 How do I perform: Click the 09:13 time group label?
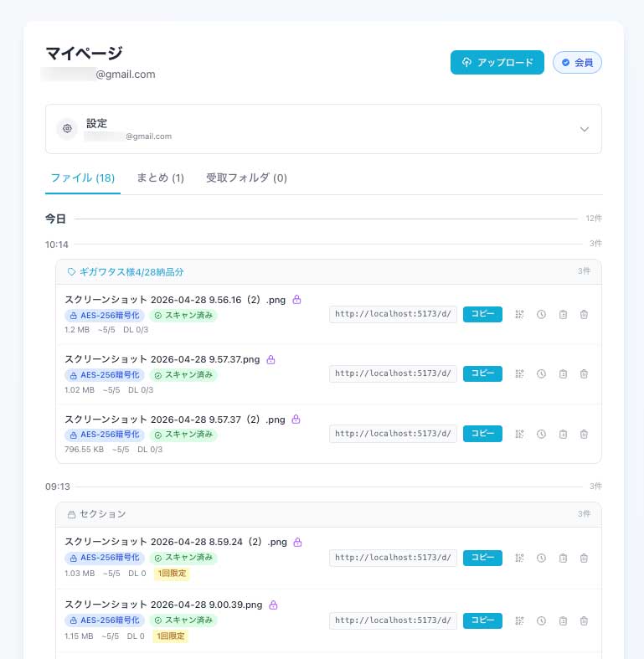58,487
